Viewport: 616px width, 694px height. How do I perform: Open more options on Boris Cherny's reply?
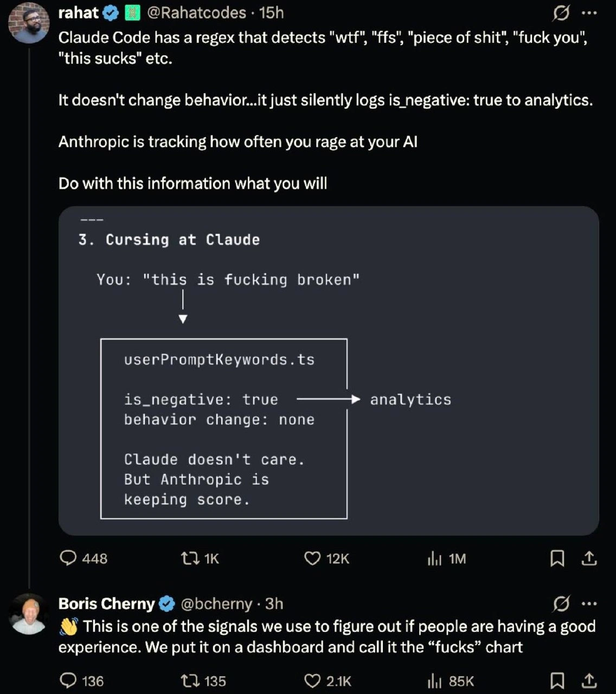[589, 603]
